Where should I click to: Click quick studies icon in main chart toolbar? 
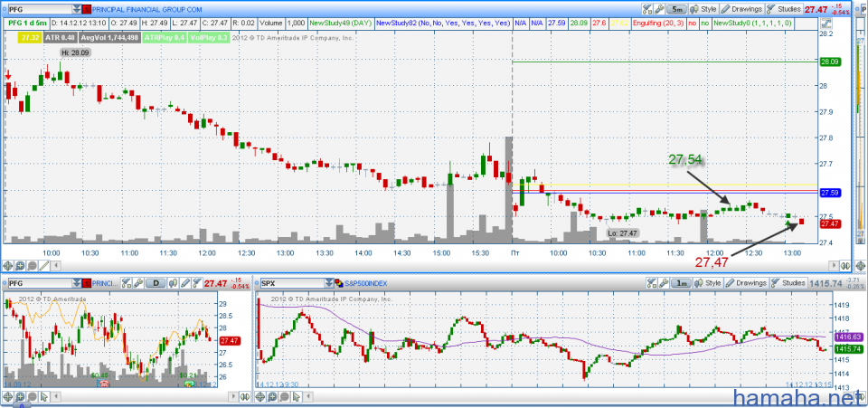tap(647, 9)
